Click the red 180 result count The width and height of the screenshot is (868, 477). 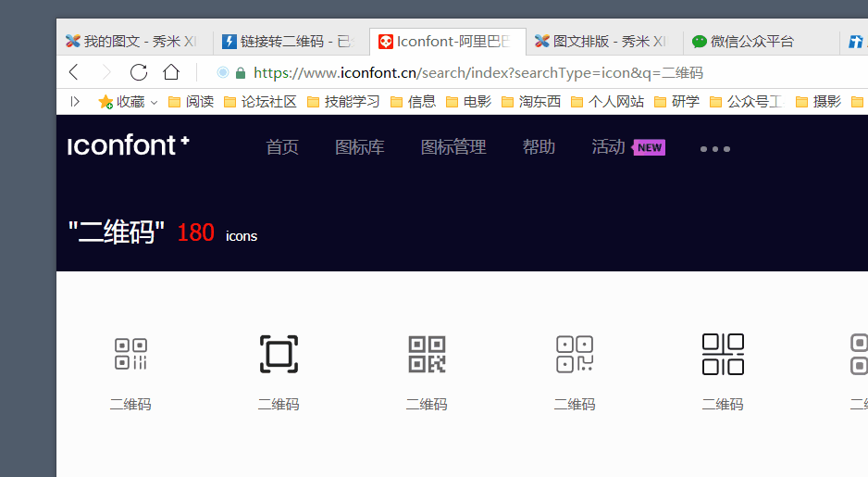point(195,232)
